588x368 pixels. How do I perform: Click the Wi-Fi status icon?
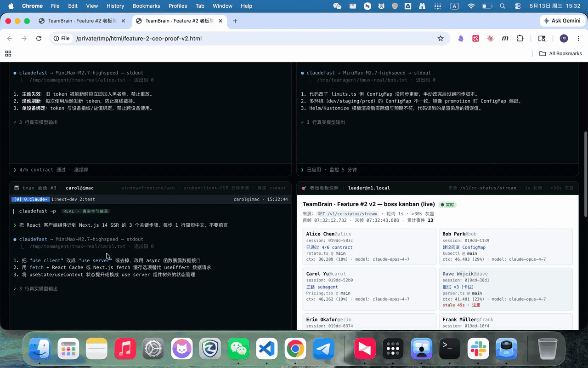tap(471, 6)
